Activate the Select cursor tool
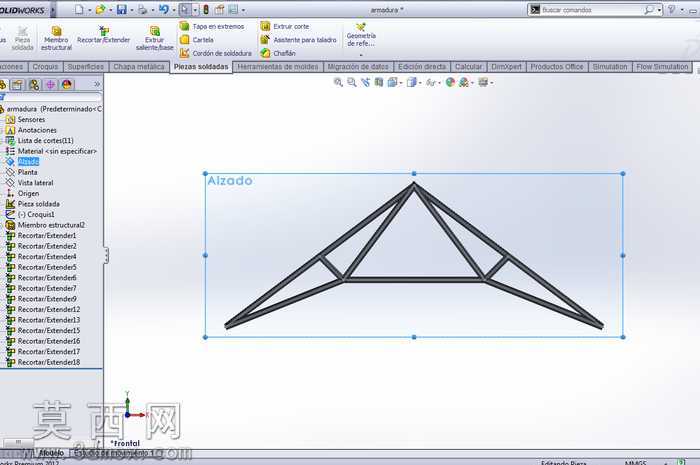The width and height of the screenshot is (700, 465). (185, 9)
